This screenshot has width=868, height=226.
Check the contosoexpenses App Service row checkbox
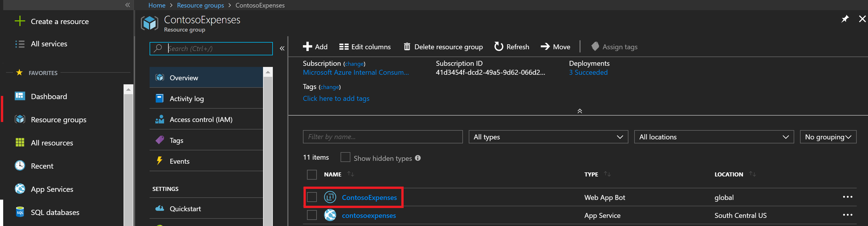312,215
